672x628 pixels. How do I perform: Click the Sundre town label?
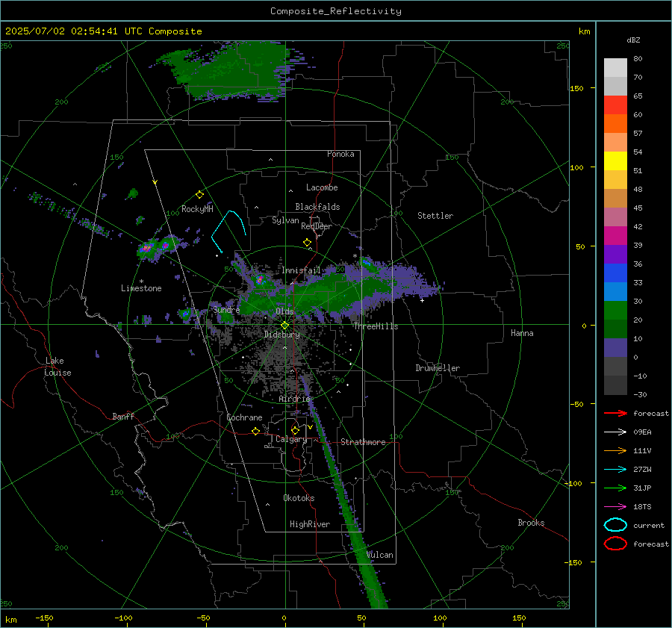[x=226, y=309]
